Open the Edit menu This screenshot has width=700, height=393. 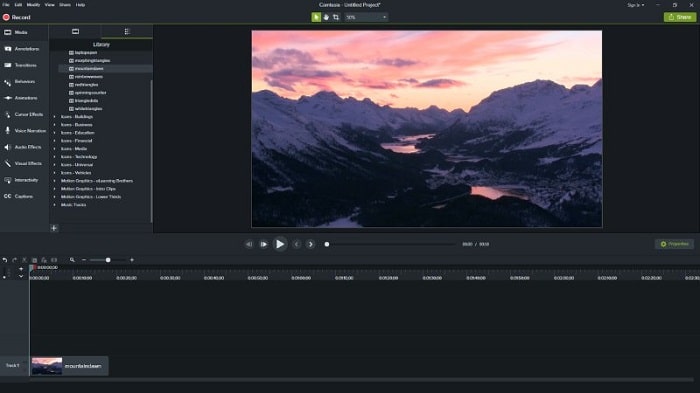(18, 4)
